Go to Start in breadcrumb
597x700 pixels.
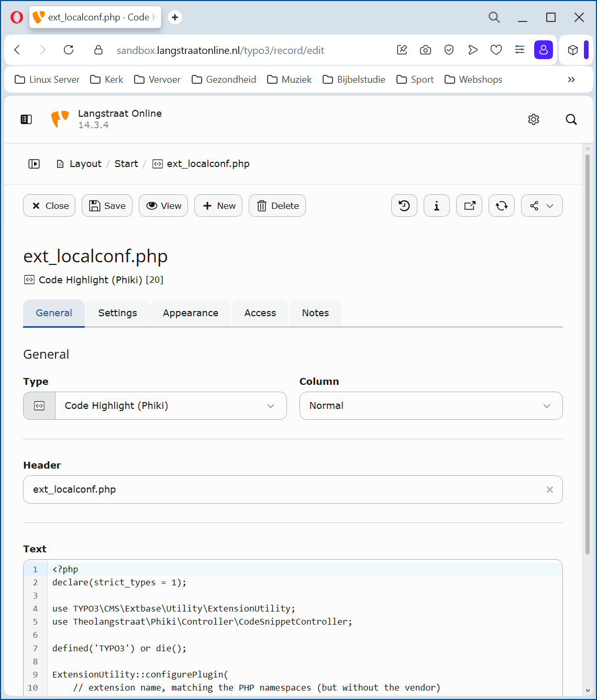[x=126, y=164]
